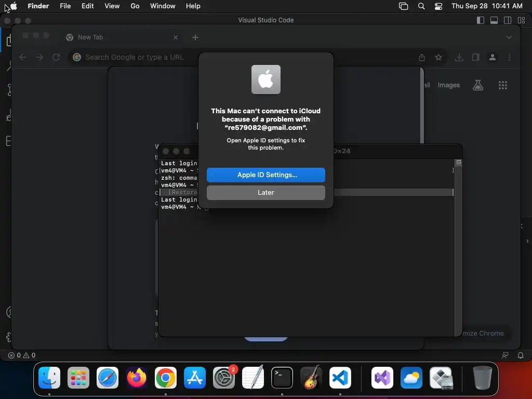The width and height of the screenshot is (532, 399).
Task: Open a new Chrome tab with plus
Action: (x=195, y=37)
